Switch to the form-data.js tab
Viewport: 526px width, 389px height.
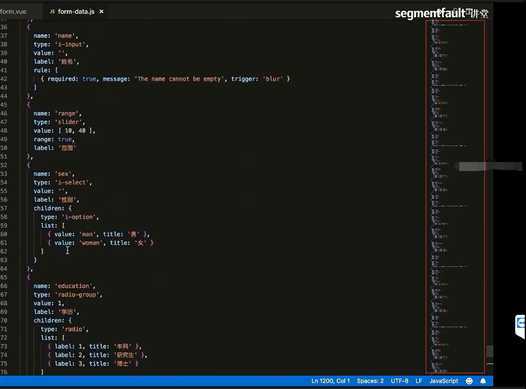[76, 11]
